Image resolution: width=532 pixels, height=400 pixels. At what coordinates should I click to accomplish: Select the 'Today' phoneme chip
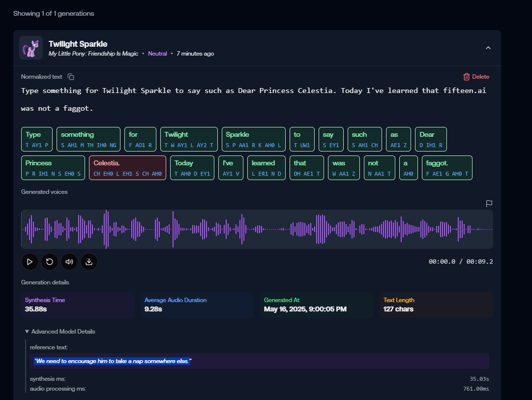[192, 168]
